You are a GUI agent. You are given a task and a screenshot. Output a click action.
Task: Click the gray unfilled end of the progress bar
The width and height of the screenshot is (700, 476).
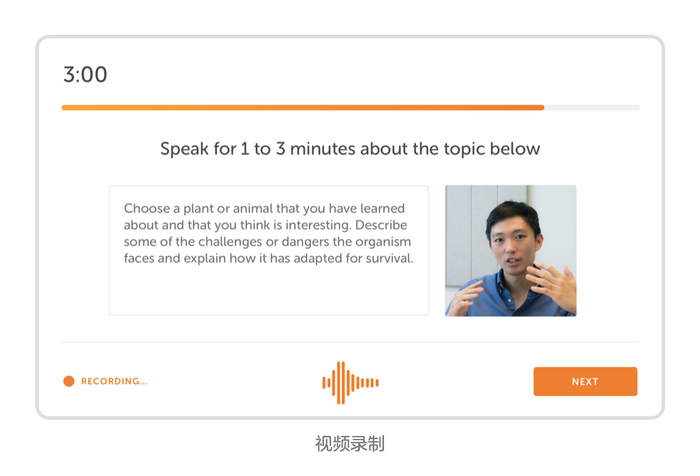click(592, 107)
